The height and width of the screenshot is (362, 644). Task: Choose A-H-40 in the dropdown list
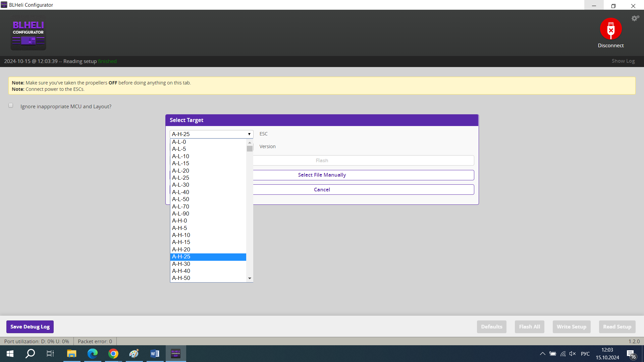click(181, 271)
